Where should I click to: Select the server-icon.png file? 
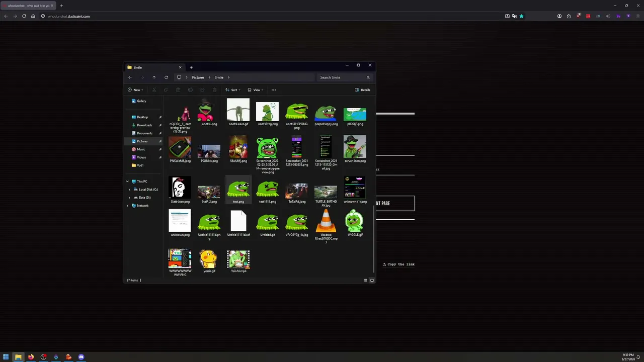click(355, 149)
